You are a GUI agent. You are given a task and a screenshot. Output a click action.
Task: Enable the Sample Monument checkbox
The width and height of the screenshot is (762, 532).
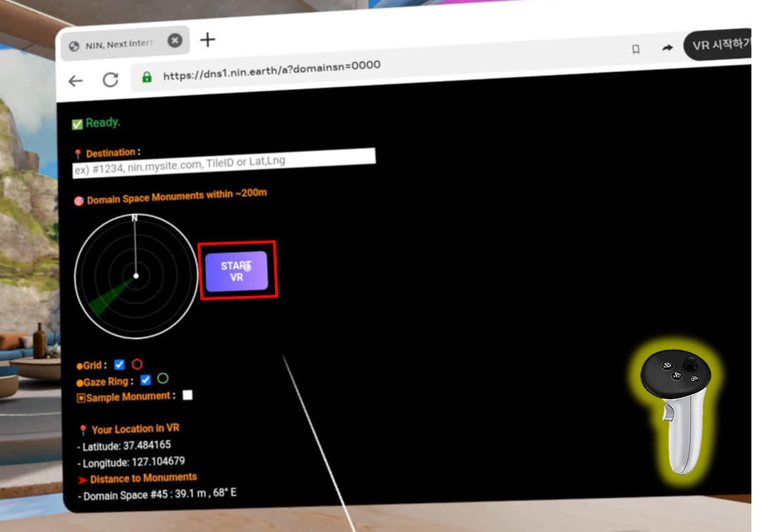tap(187, 396)
